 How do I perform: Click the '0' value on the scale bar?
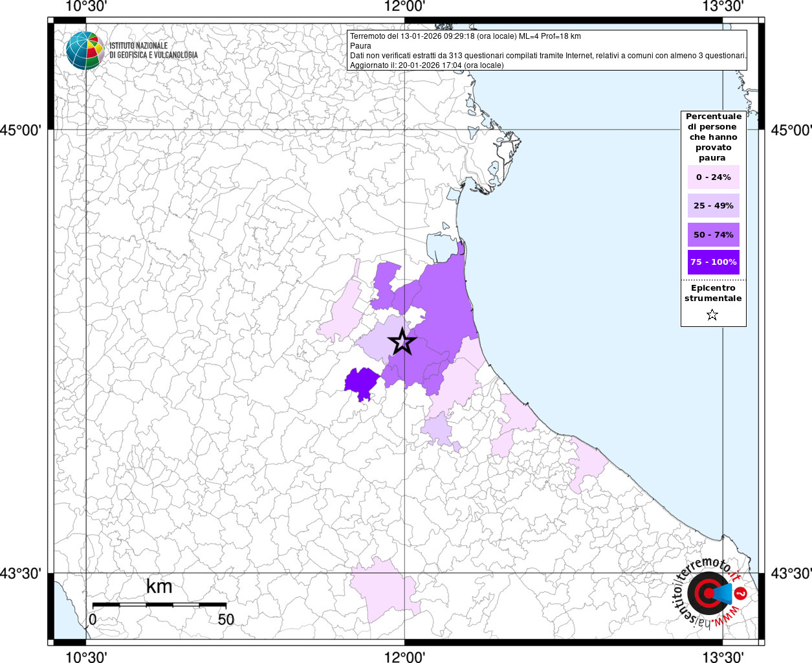93,620
